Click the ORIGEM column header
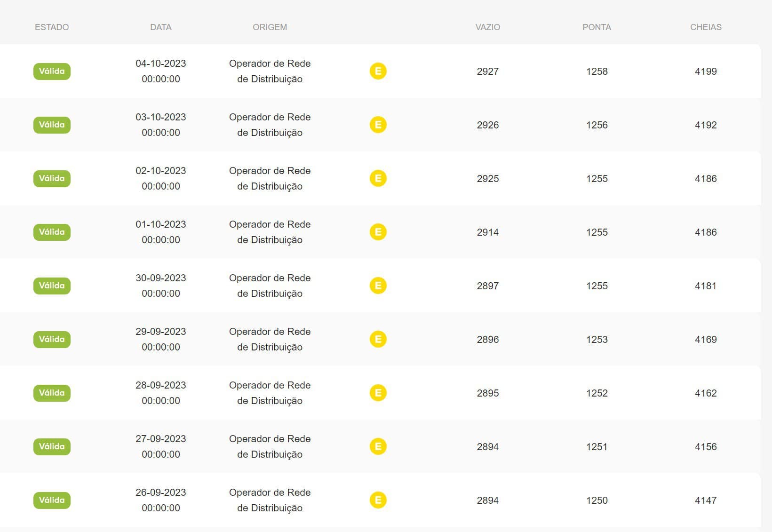The width and height of the screenshot is (772, 532). pos(270,27)
